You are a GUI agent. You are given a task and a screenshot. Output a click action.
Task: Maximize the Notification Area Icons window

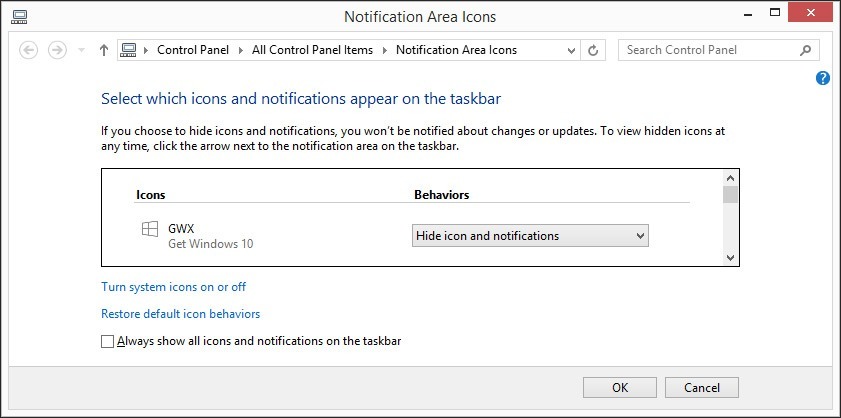[x=774, y=12]
